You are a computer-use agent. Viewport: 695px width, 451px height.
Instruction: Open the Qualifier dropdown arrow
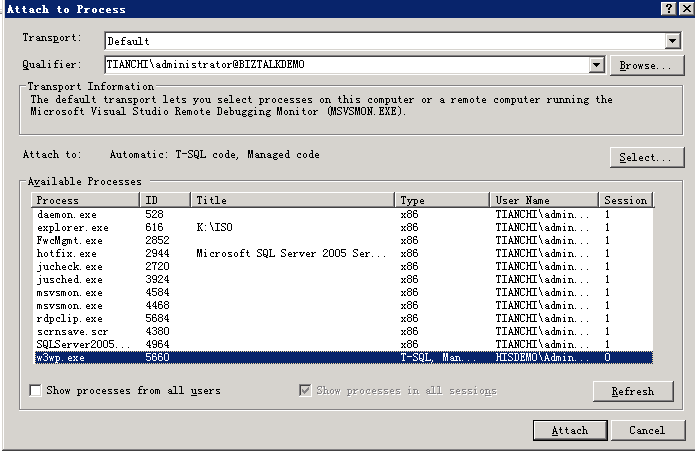click(x=597, y=65)
